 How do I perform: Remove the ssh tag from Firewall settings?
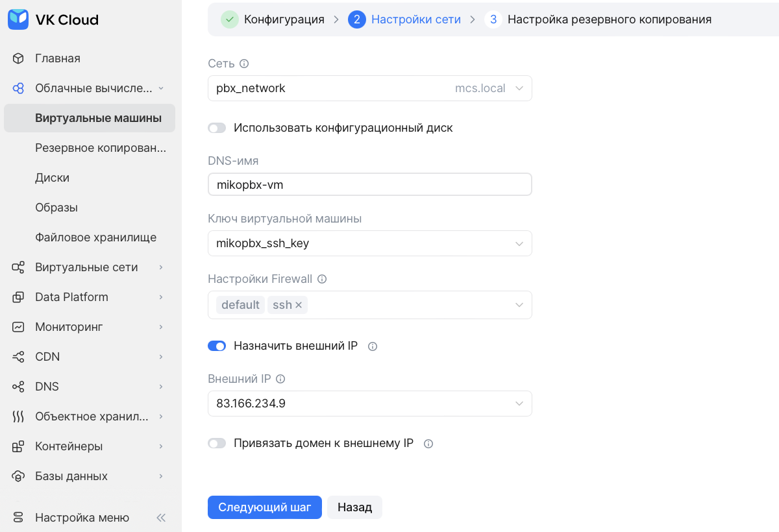click(299, 305)
